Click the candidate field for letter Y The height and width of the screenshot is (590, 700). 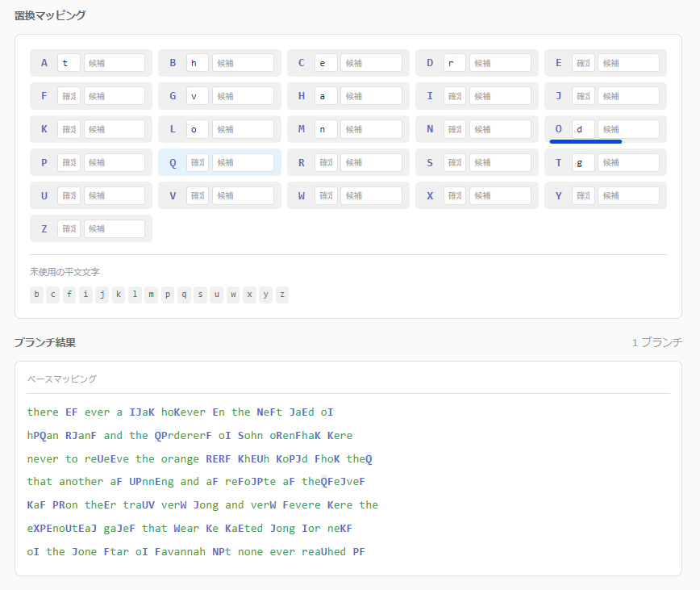click(x=628, y=196)
